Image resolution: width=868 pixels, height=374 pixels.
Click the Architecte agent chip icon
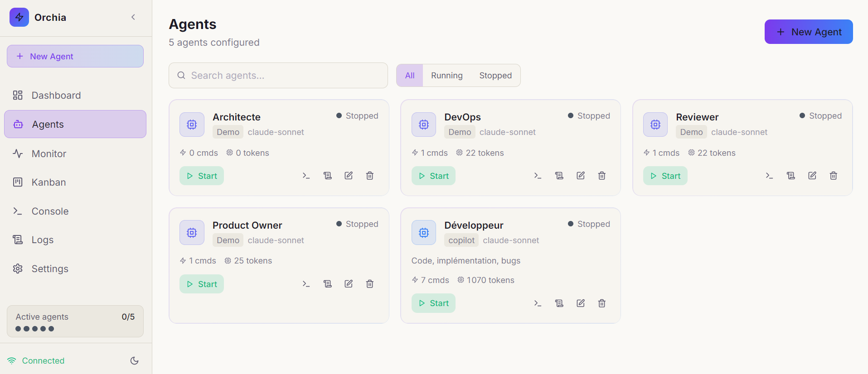pyautogui.click(x=192, y=125)
